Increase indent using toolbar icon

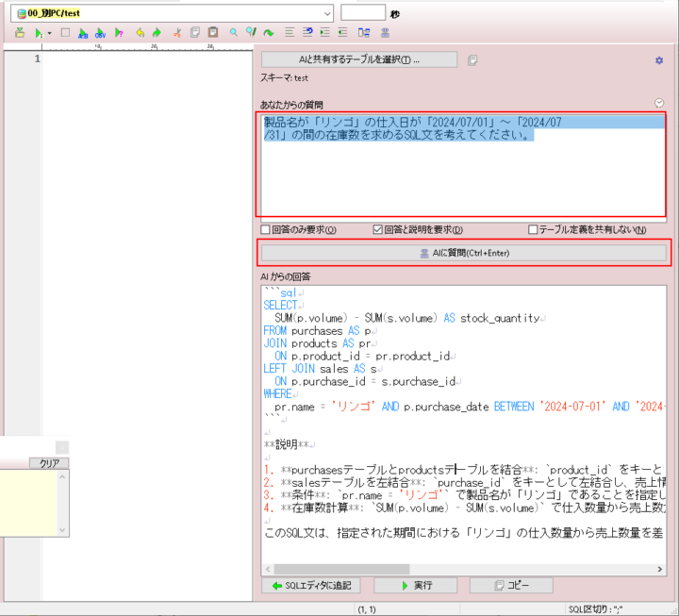point(324,32)
